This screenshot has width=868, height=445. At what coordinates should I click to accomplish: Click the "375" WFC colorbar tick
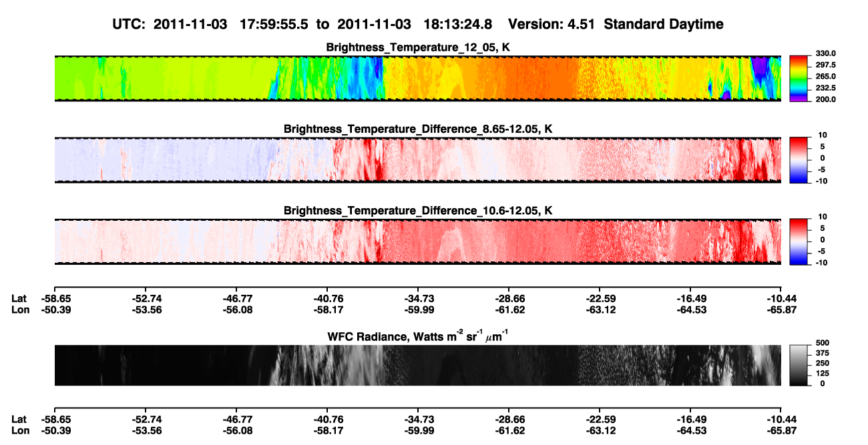click(x=821, y=353)
